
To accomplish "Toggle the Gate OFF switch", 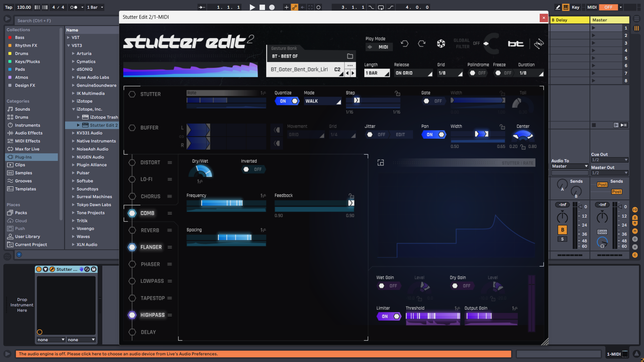I will (434, 101).
